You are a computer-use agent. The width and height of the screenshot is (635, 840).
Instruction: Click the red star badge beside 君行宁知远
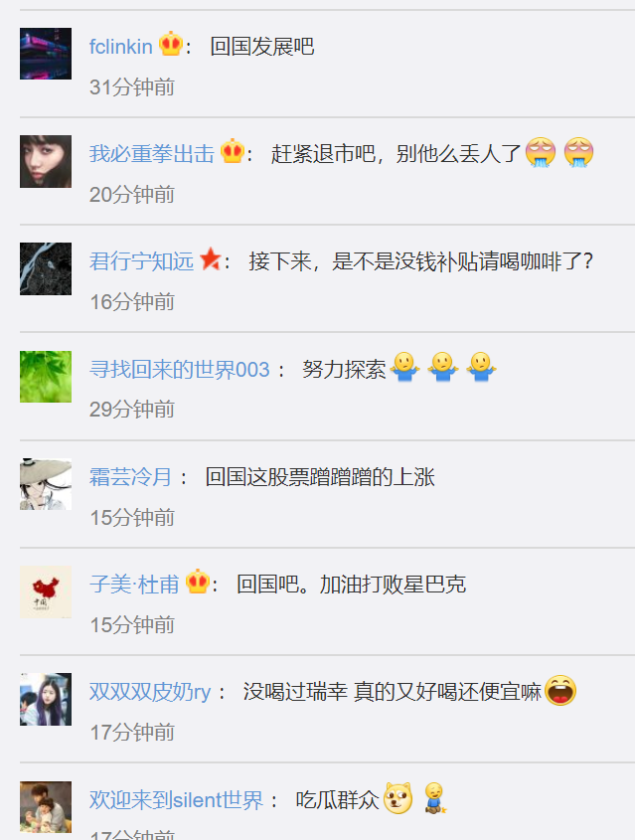coord(210,259)
